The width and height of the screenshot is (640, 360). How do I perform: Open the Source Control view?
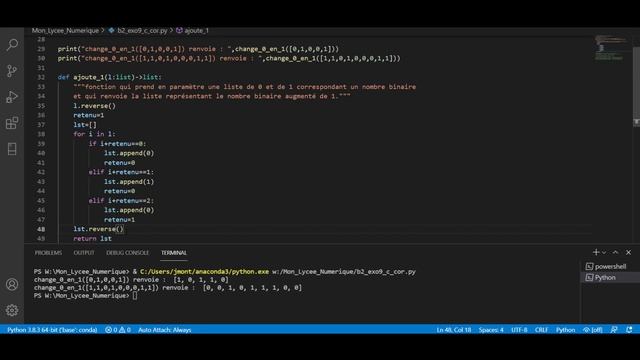[12, 71]
